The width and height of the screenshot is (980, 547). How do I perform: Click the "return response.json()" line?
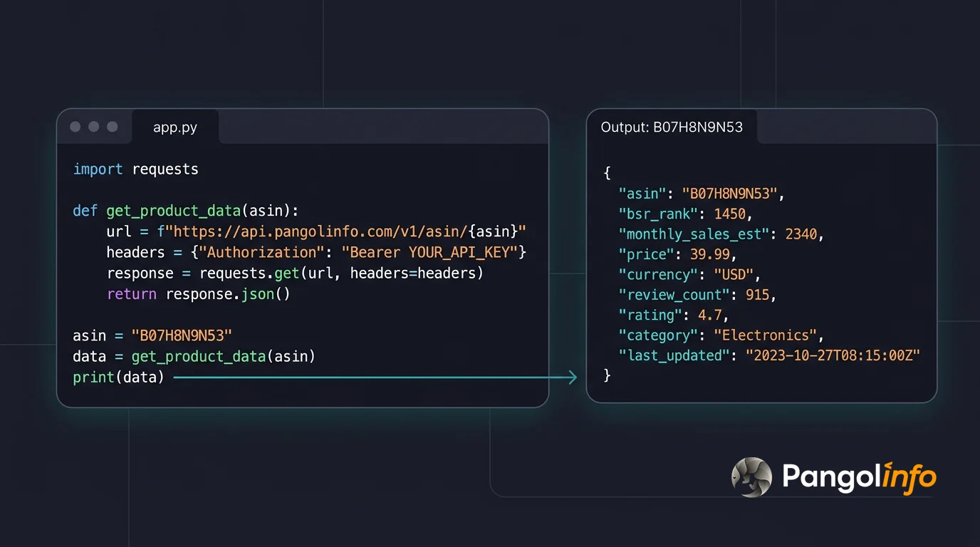(199, 294)
